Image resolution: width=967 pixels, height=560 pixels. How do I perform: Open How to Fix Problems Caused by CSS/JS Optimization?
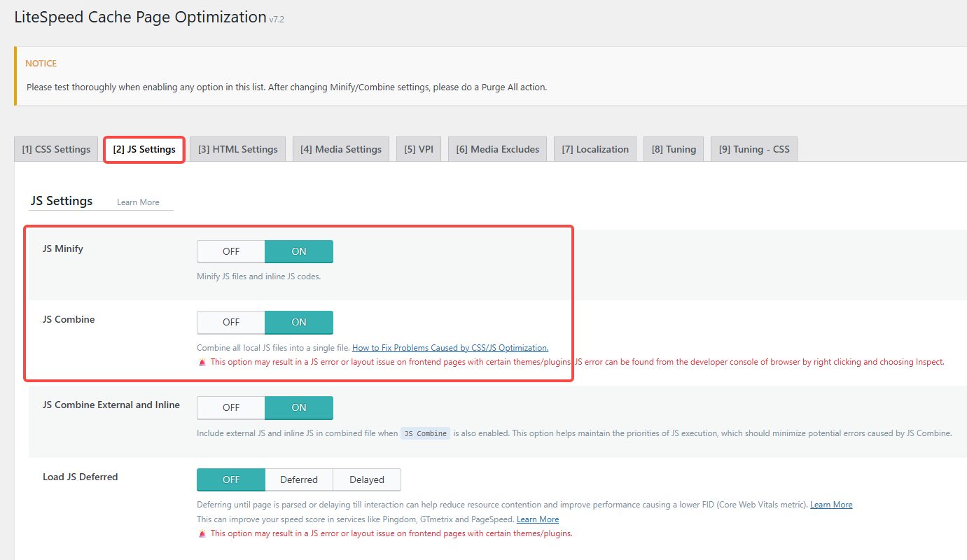click(450, 348)
